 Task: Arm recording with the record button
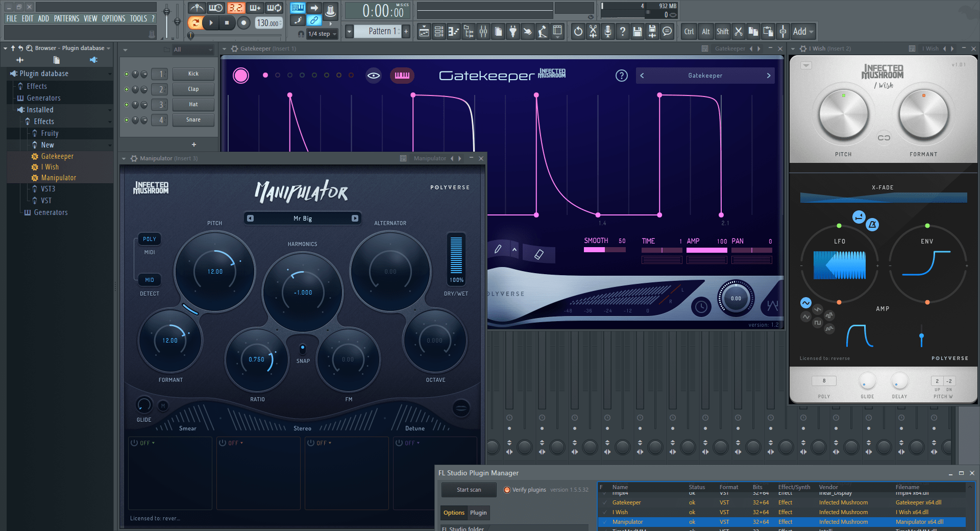(244, 22)
